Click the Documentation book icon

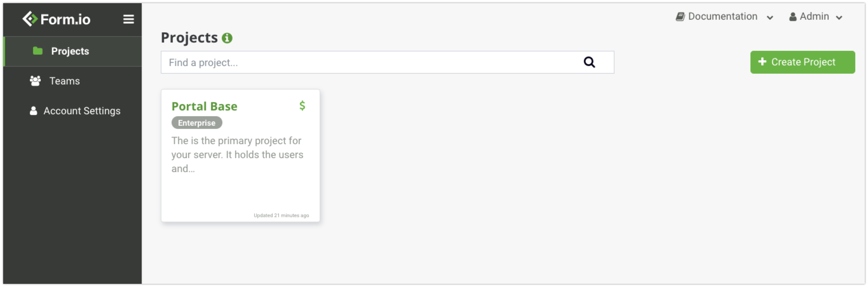tap(680, 17)
